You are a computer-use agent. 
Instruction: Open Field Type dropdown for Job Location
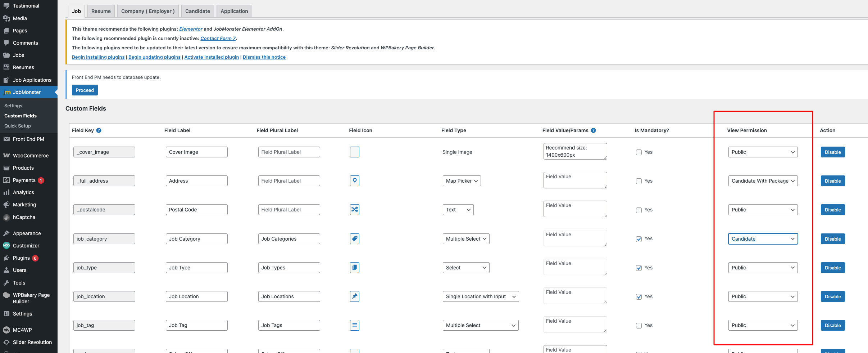point(481,296)
